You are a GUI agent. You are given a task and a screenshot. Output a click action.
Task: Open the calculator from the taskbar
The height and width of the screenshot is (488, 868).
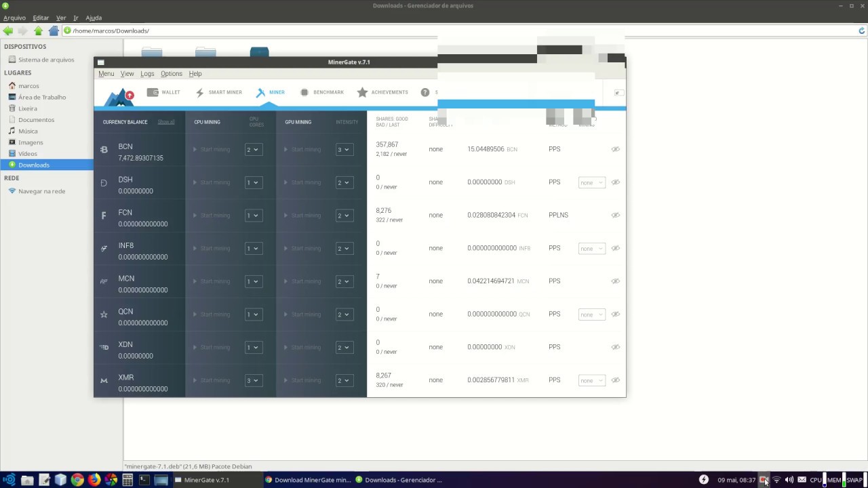[x=127, y=480]
